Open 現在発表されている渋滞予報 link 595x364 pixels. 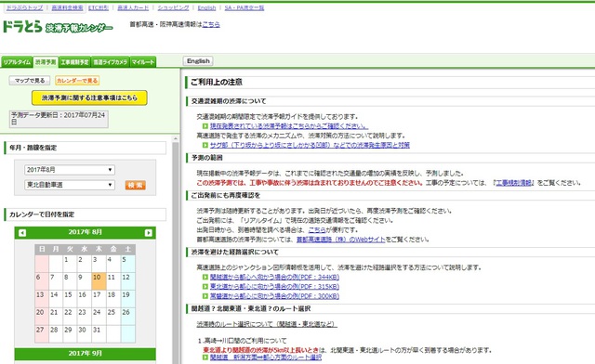click(x=289, y=126)
